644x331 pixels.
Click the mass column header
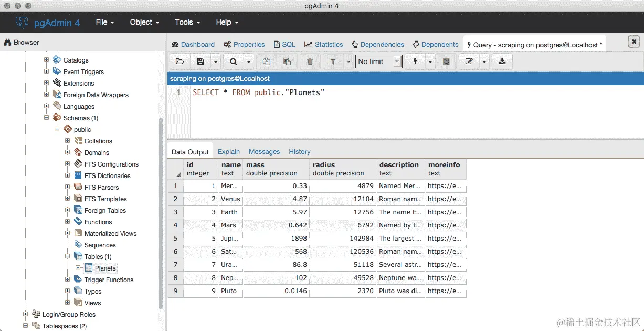coord(276,169)
